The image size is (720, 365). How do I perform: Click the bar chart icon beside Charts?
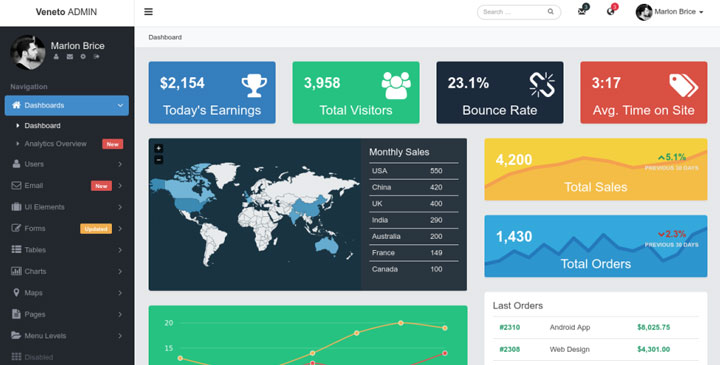[x=16, y=271]
